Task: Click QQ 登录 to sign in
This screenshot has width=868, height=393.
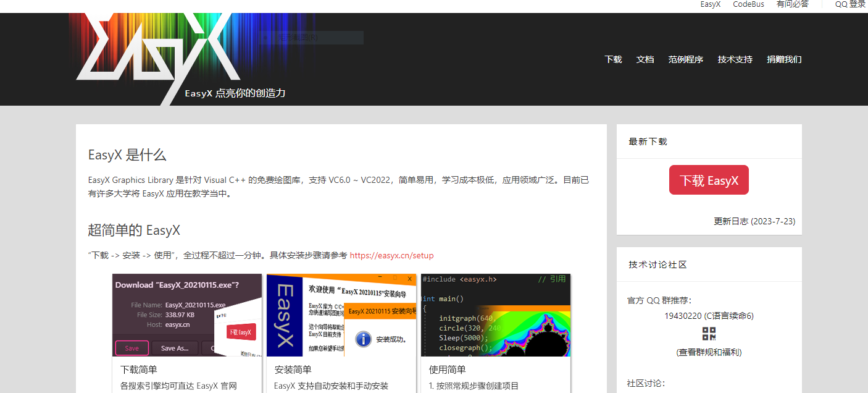Action: (x=850, y=4)
